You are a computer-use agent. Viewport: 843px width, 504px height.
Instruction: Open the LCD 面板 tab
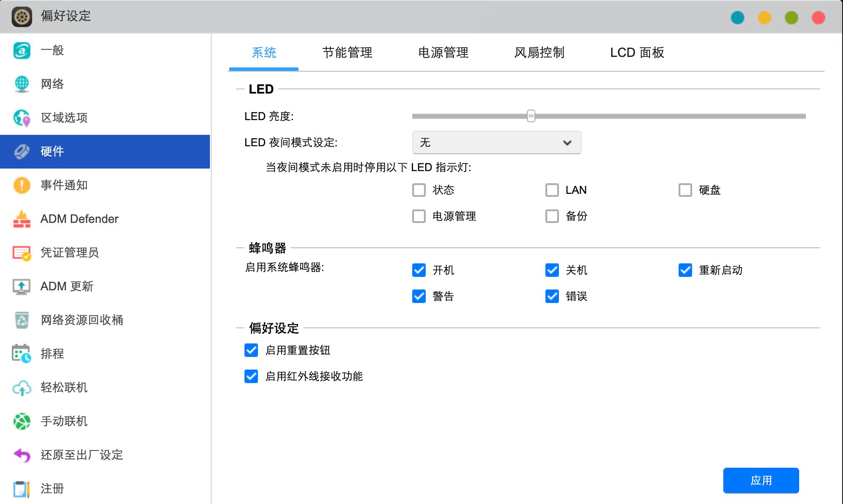(x=637, y=53)
